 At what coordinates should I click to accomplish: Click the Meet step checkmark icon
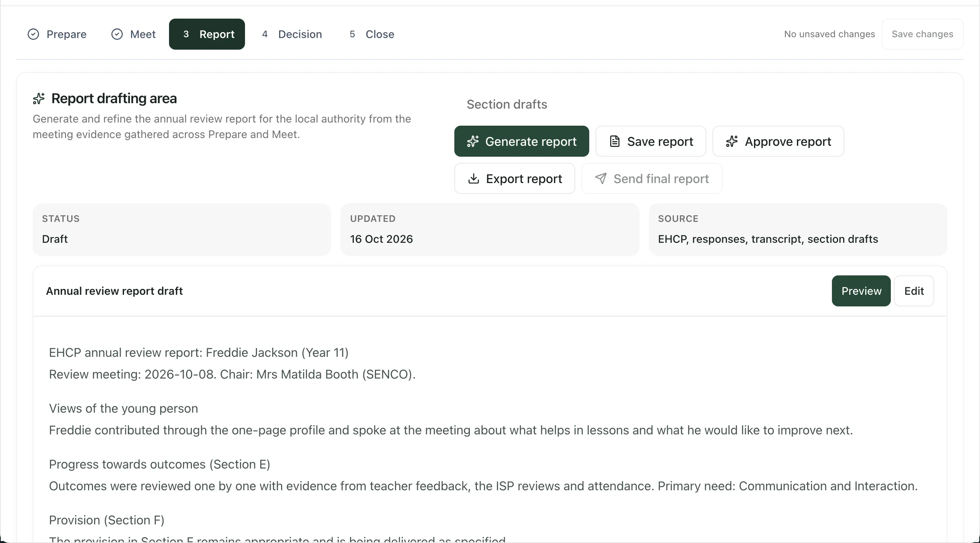(117, 34)
